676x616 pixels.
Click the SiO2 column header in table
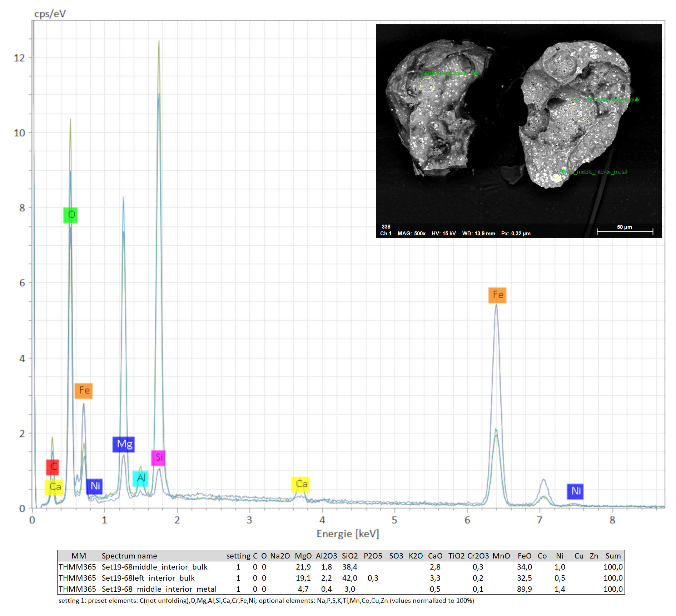(349, 556)
